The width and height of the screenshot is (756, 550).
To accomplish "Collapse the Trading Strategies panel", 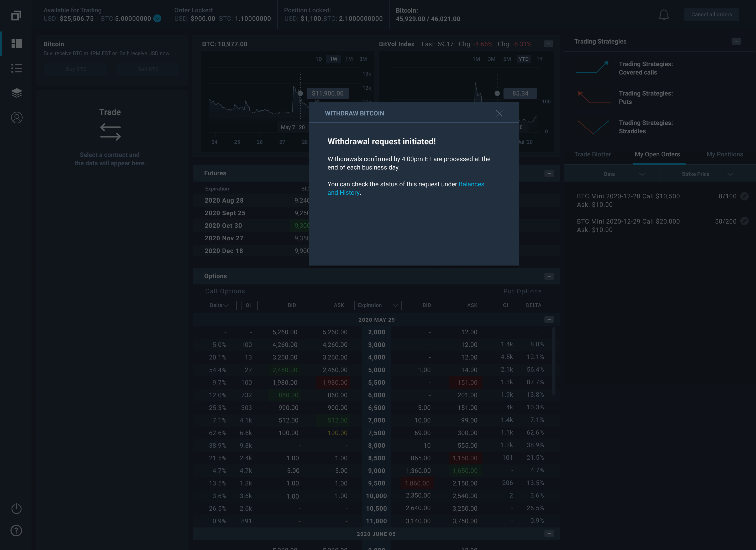I will pyautogui.click(x=736, y=41).
